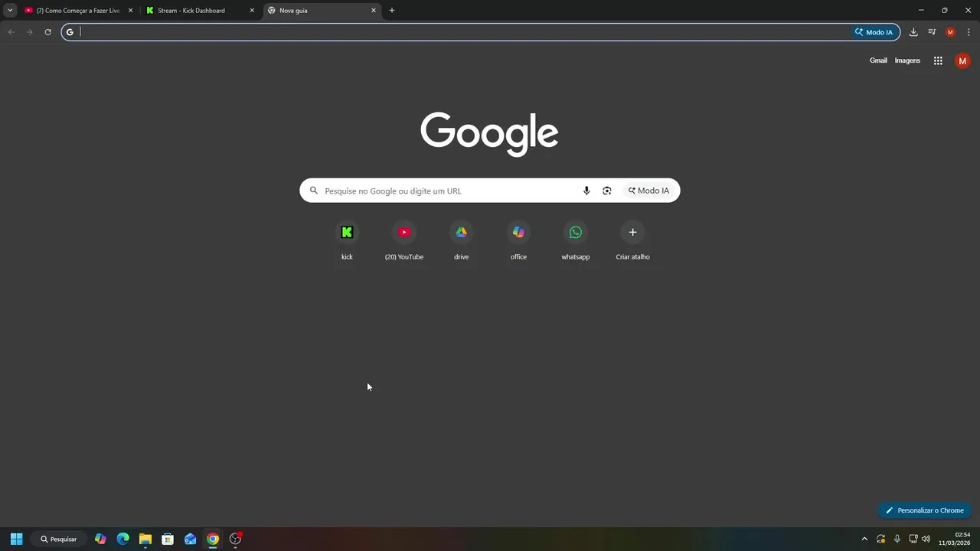
Task: Close the Stream - Kick Dashboard tab
Action: point(252,11)
